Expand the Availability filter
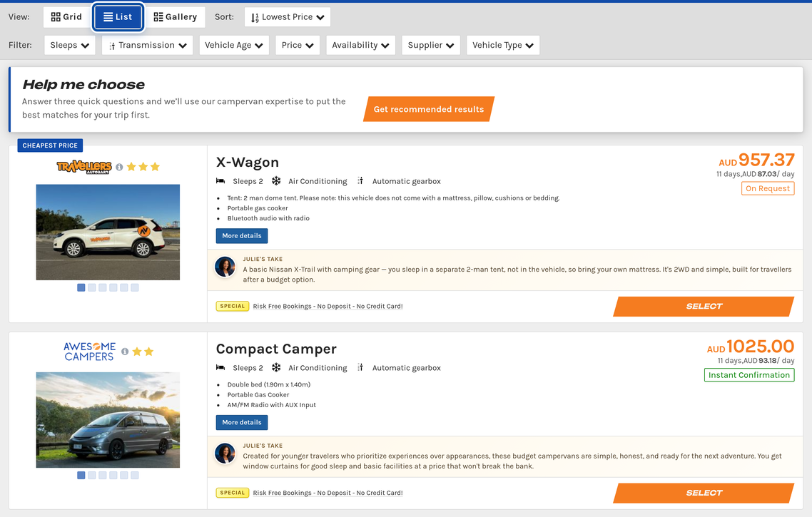The height and width of the screenshot is (517, 812). tap(360, 45)
